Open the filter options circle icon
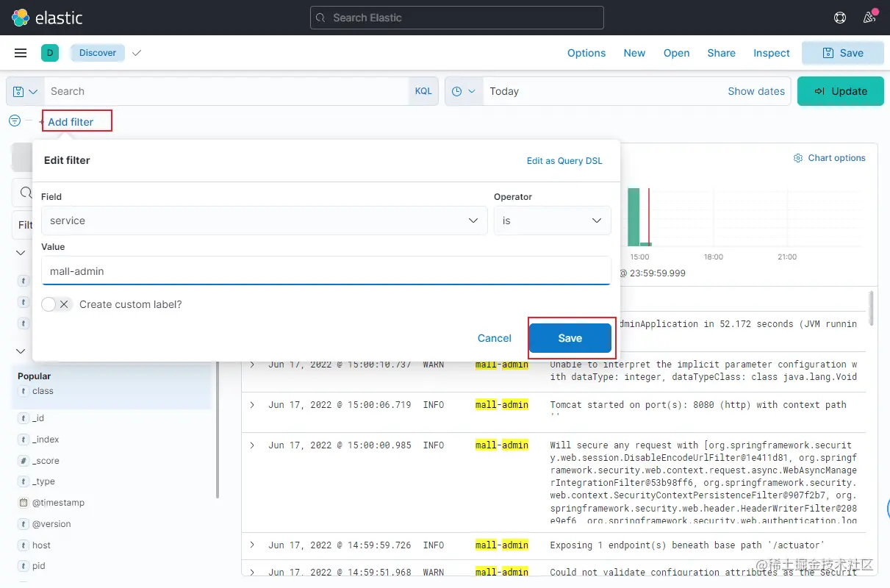Viewport: 890px width, 588px height. point(15,121)
